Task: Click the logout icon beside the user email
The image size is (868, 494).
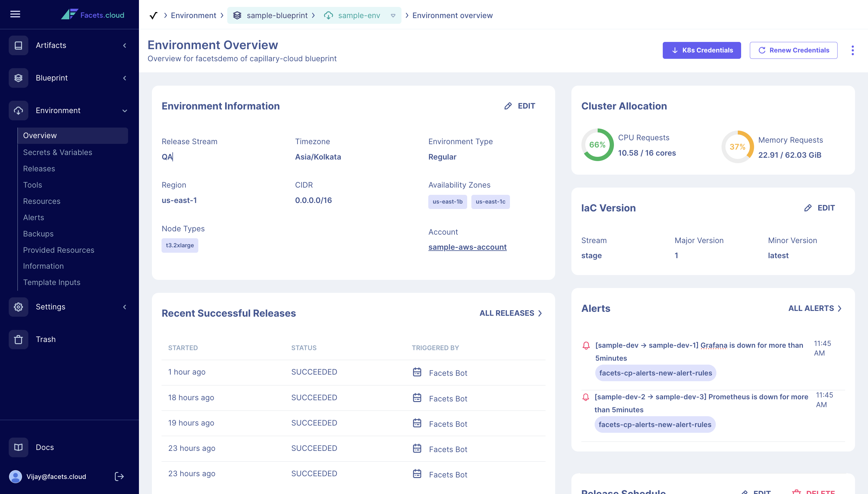Action: tap(119, 477)
